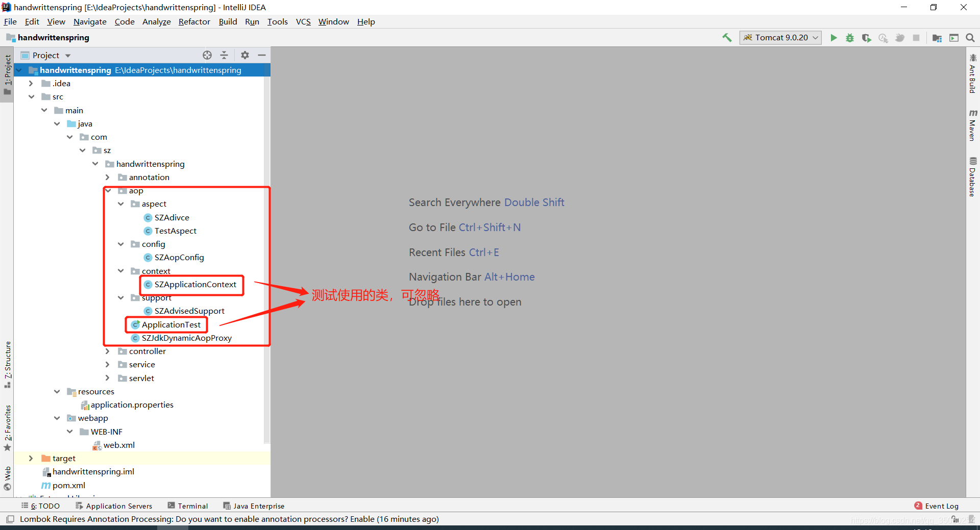Open the Refactor menu
Viewport: 980px width, 530px height.
pos(194,21)
